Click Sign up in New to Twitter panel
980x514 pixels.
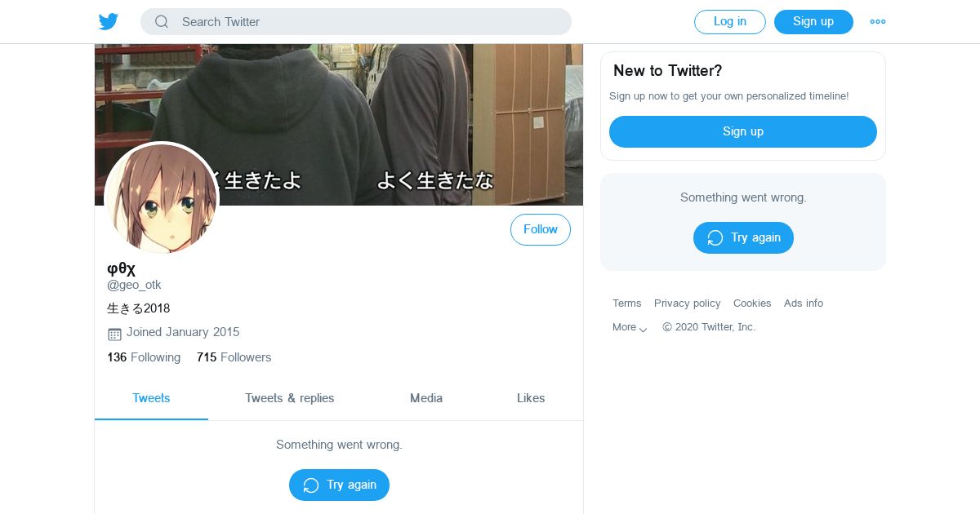pos(743,131)
